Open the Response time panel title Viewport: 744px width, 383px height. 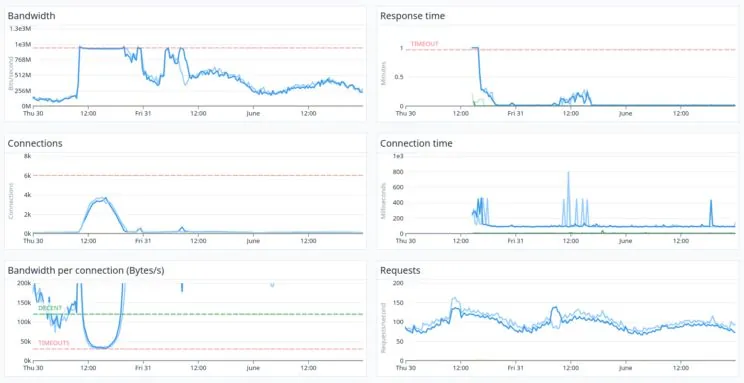point(412,16)
